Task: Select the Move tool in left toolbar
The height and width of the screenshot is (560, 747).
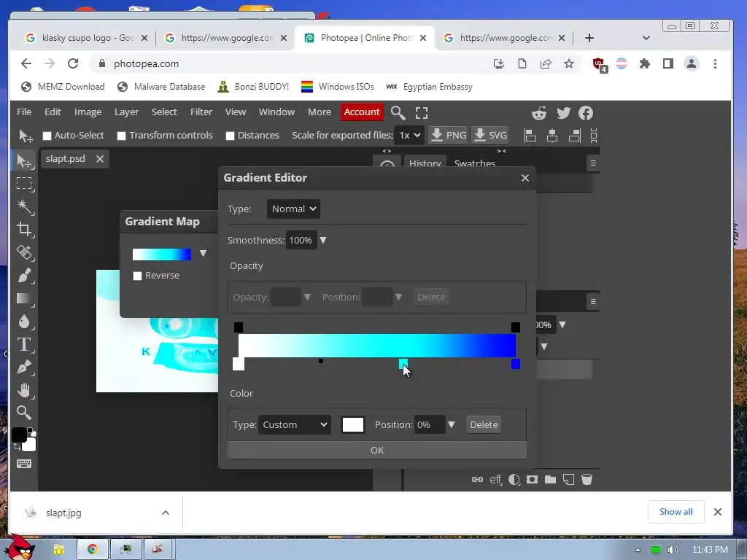Action: [24, 161]
